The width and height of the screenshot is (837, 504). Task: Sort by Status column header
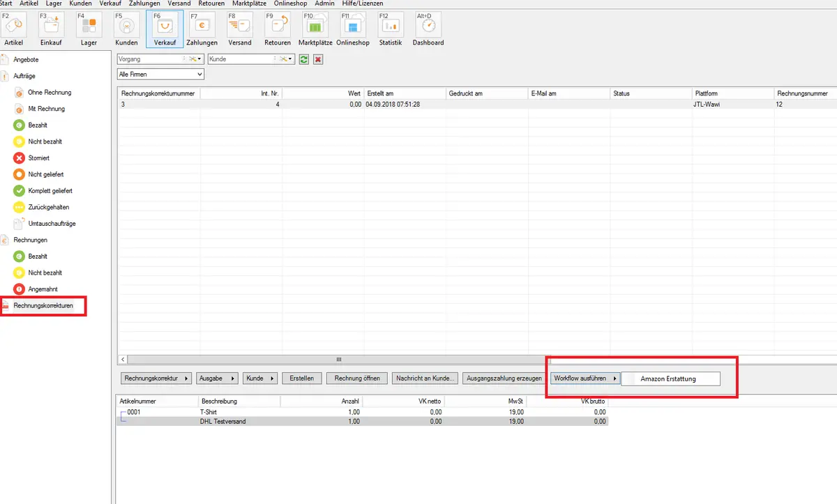tap(651, 93)
